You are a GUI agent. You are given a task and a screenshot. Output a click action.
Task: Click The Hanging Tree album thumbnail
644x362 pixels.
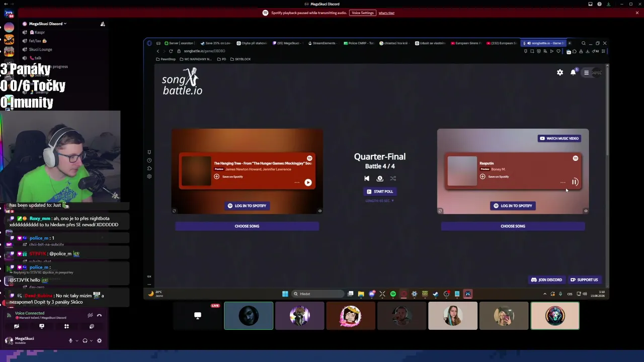coord(196,171)
